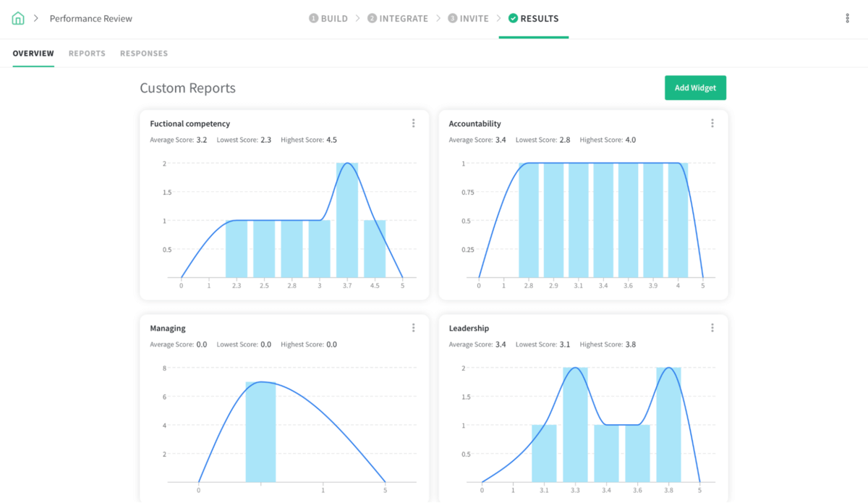Click the Performance Review breadcrumb

pyautogui.click(x=91, y=19)
